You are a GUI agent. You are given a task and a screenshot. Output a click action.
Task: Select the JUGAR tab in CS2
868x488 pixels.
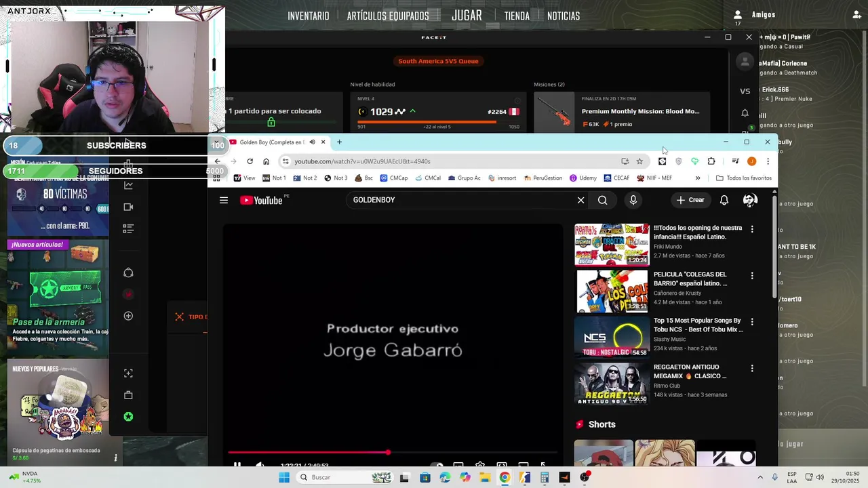467,16
